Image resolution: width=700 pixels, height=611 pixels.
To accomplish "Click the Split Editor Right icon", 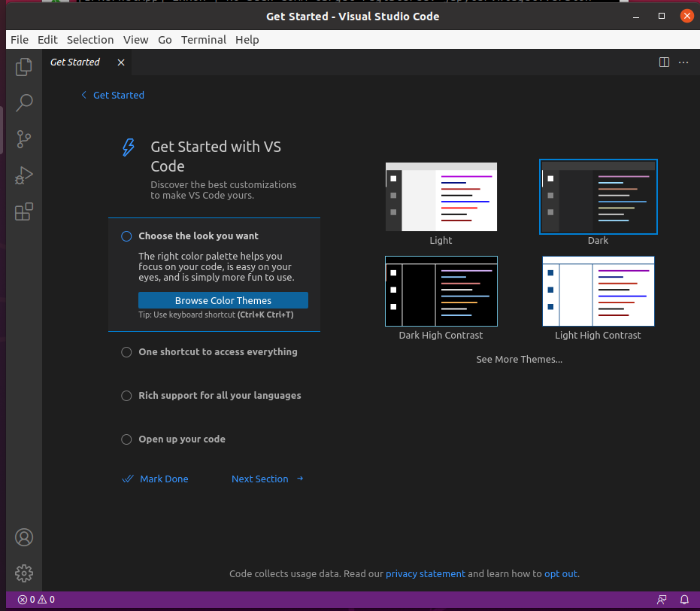I will pyautogui.click(x=664, y=62).
